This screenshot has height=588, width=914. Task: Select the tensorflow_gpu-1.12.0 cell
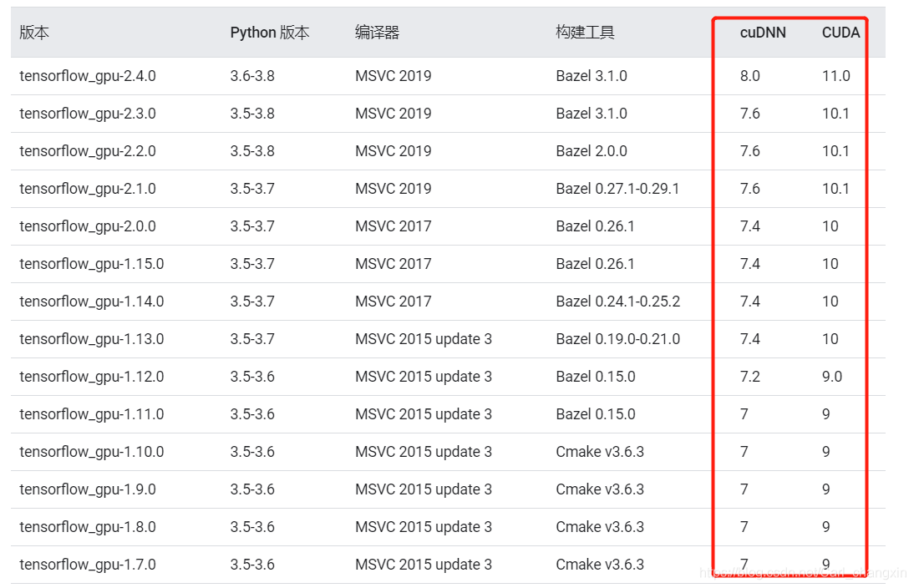pos(92,377)
